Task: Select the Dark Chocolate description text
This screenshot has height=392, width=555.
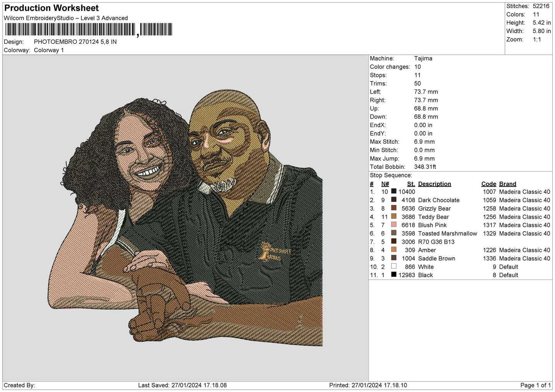Action: [439, 200]
